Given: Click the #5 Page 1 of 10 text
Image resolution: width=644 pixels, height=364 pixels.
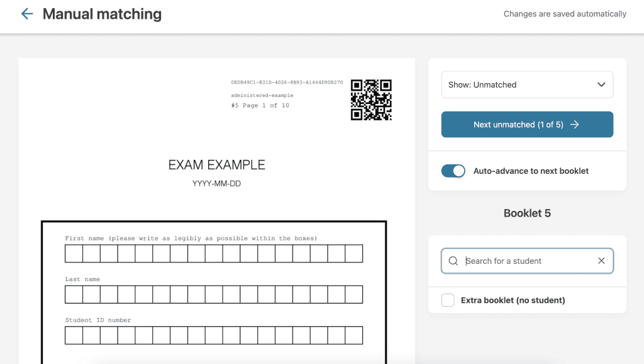Looking at the screenshot, I should pos(260,105).
